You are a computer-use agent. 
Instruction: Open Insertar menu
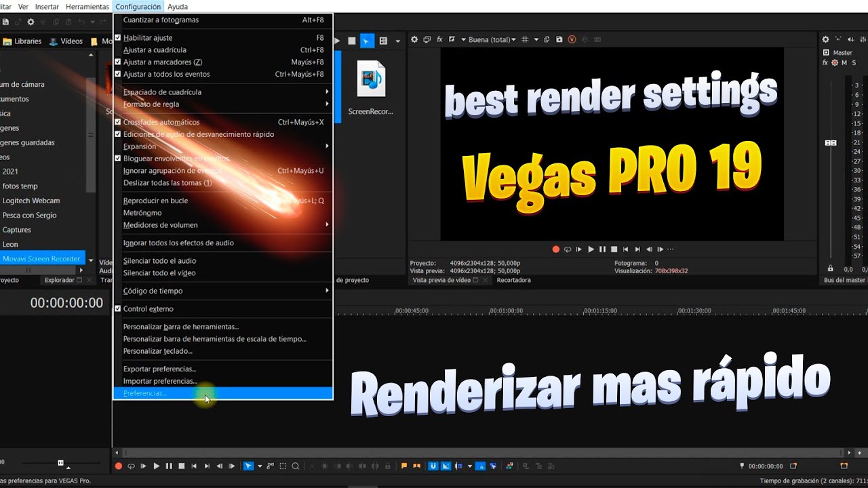click(x=47, y=7)
